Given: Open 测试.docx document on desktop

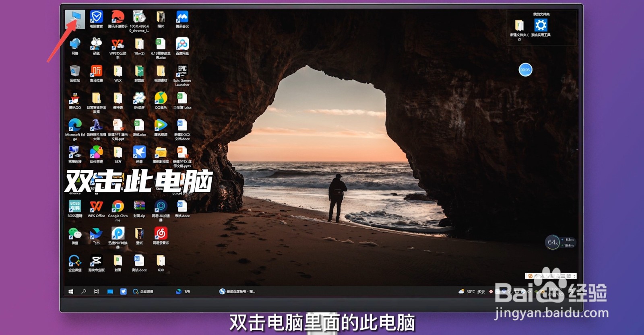Looking at the screenshot, I should click(x=139, y=263).
